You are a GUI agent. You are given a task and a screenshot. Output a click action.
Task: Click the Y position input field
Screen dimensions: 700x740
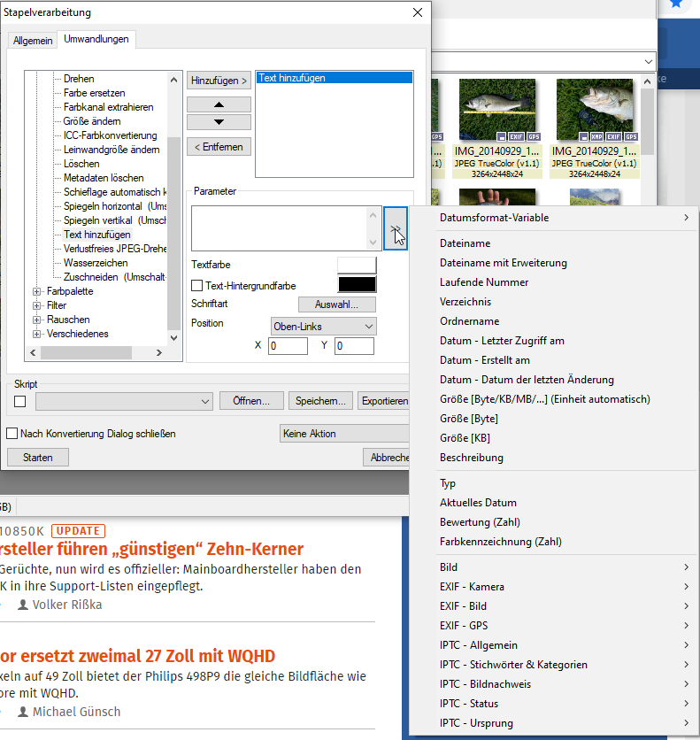coord(354,346)
